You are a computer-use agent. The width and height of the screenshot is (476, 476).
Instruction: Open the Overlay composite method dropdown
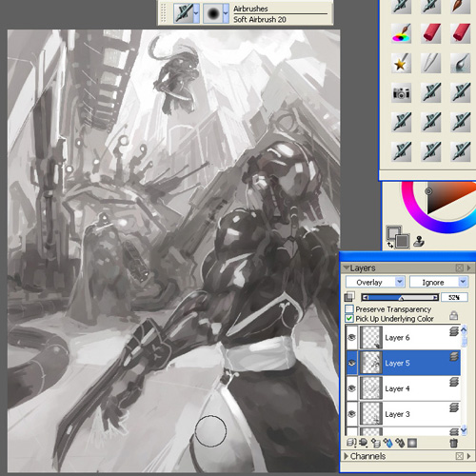pos(375,282)
